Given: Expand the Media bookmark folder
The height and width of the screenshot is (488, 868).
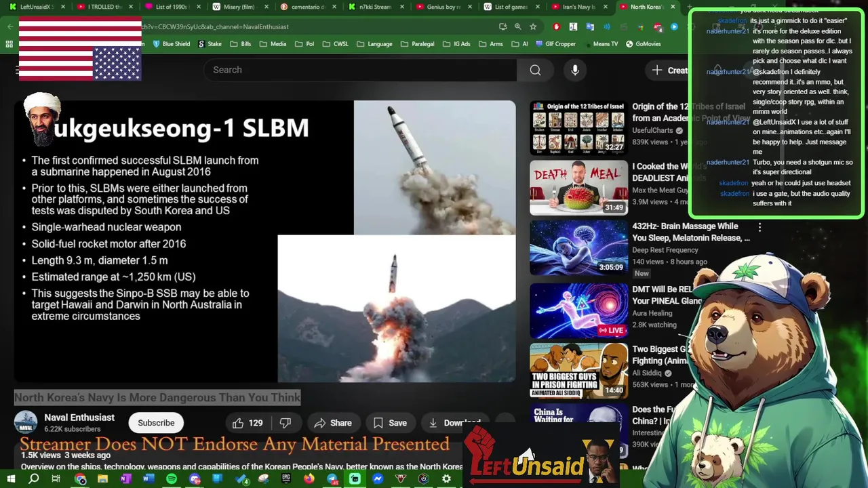Looking at the screenshot, I should 273,44.
